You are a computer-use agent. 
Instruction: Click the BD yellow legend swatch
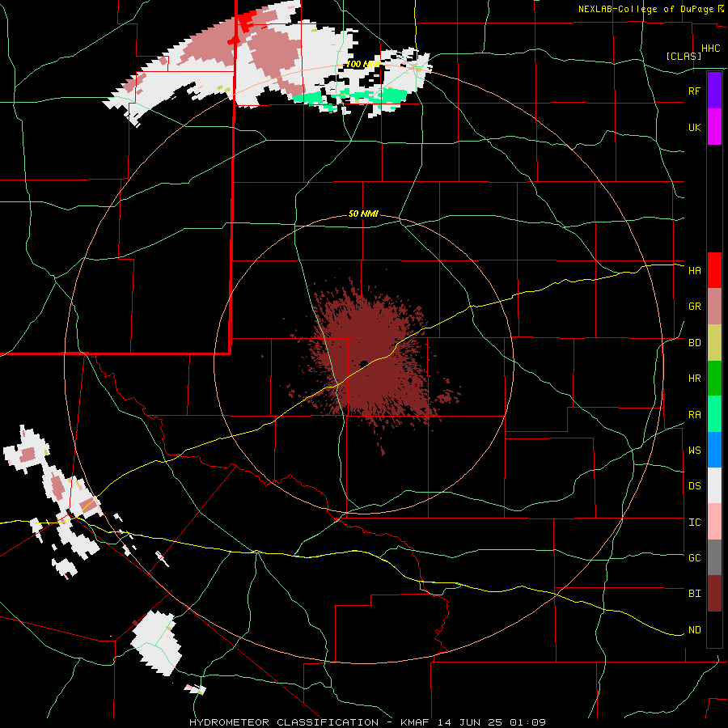click(x=714, y=342)
